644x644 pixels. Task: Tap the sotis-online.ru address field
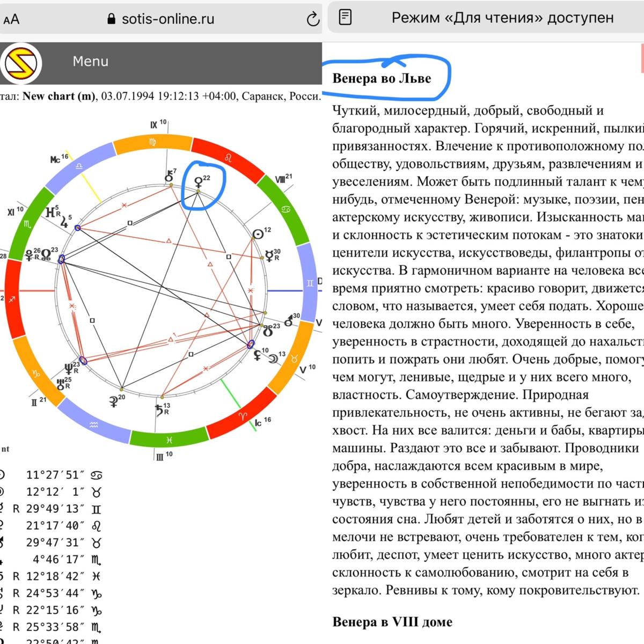[x=161, y=19]
